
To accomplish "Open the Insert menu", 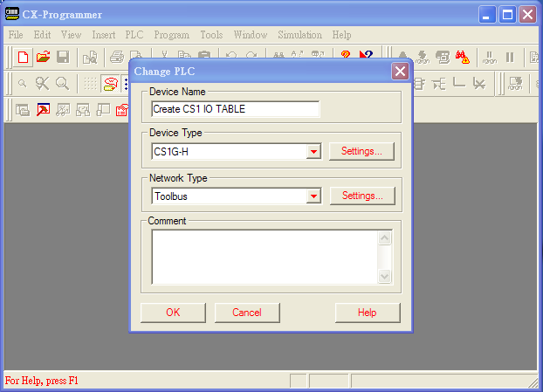I will [104, 35].
